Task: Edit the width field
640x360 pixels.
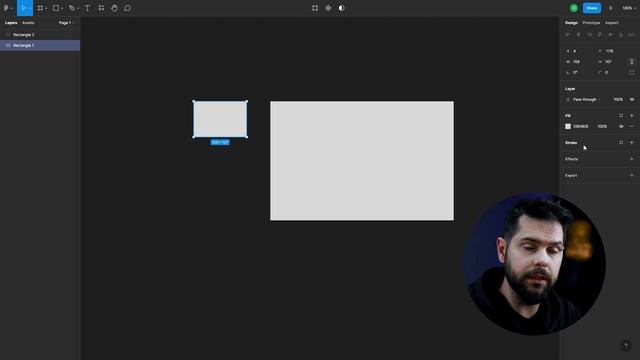Action: tap(580, 62)
